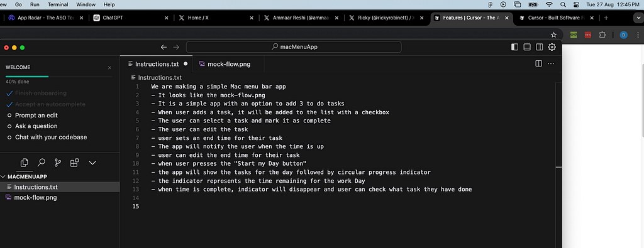Open the Wi-Fi menu bar icon
Screen dimensions: 644x248
549,4
